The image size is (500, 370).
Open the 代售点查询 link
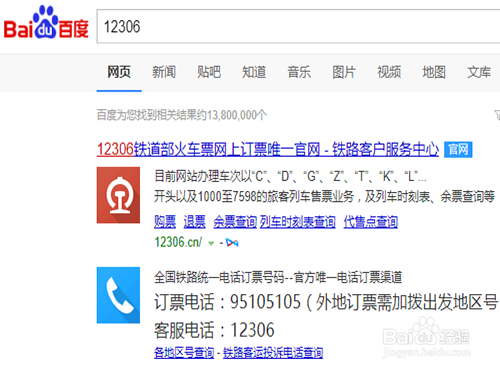click(371, 222)
